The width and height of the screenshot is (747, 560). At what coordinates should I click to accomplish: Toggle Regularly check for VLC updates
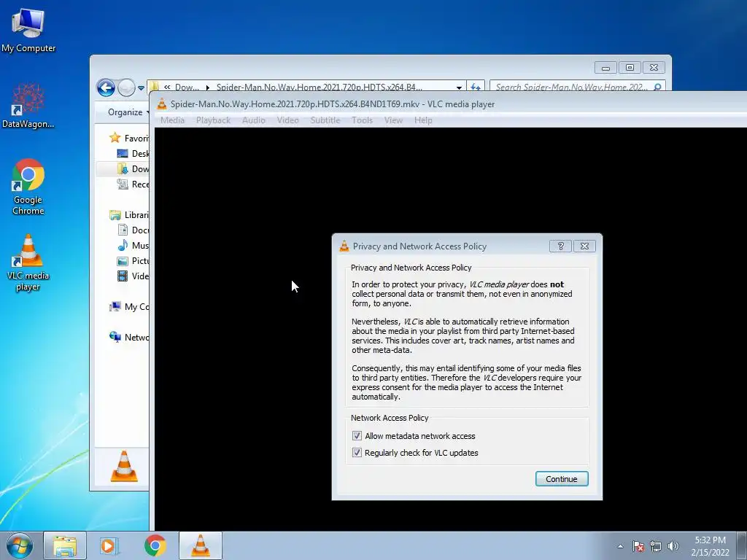point(357,452)
